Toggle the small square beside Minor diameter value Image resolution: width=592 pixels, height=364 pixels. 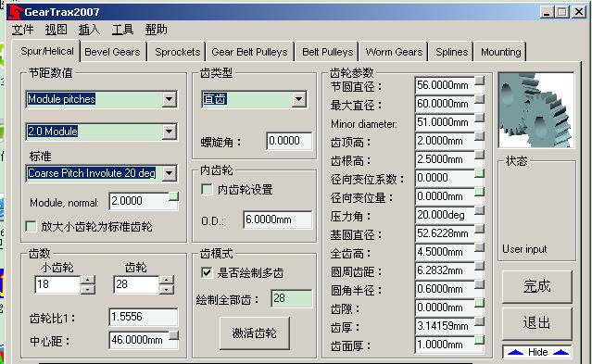click(x=480, y=118)
